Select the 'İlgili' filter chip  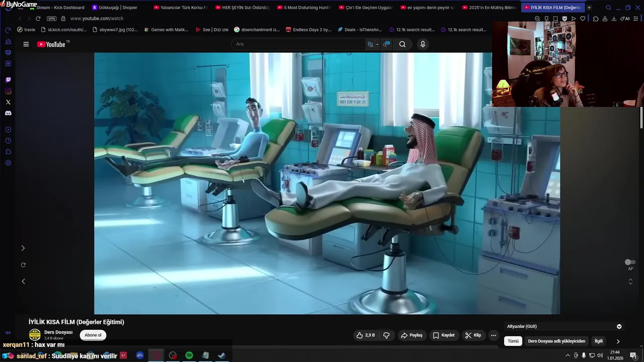[599, 341]
